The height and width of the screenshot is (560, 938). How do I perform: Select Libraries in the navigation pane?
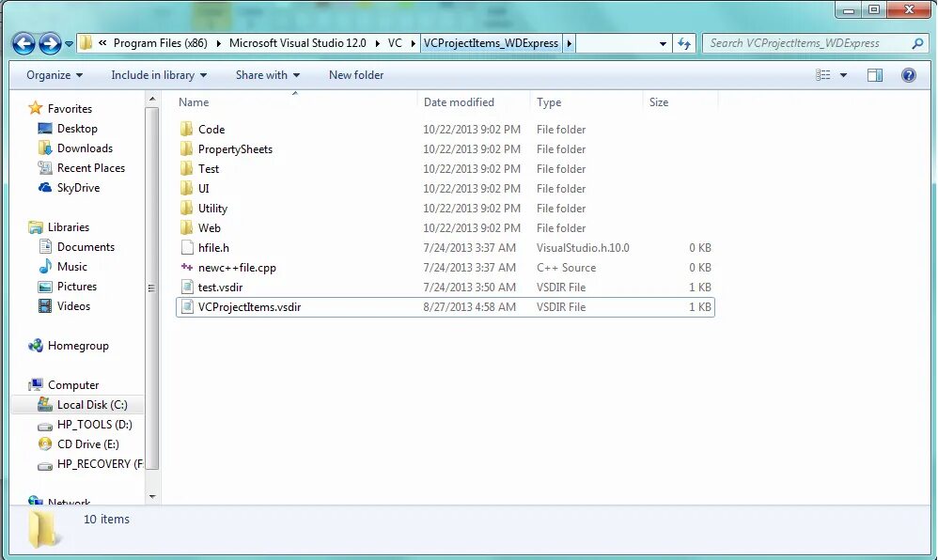pyautogui.click(x=69, y=227)
